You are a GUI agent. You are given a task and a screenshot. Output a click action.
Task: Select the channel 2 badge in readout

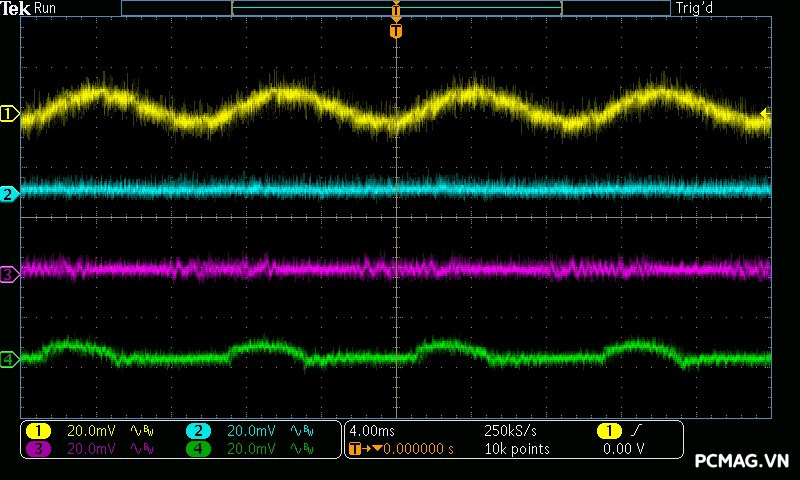[198, 431]
